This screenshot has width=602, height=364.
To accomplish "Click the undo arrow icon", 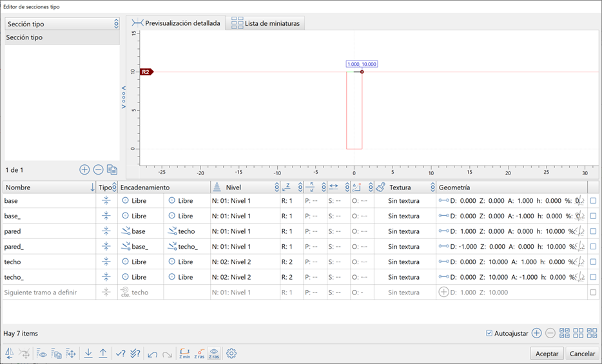I will tap(153, 354).
